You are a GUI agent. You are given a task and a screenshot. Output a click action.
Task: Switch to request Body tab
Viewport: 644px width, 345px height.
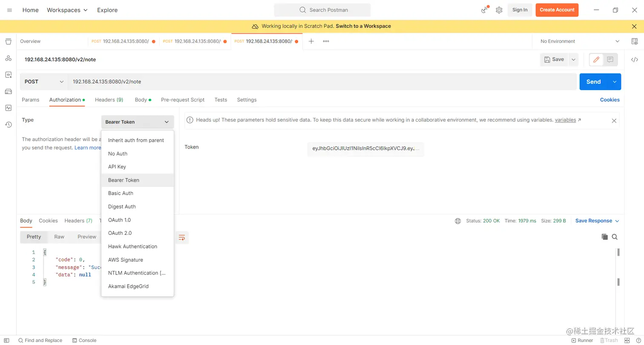pos(143,100)
